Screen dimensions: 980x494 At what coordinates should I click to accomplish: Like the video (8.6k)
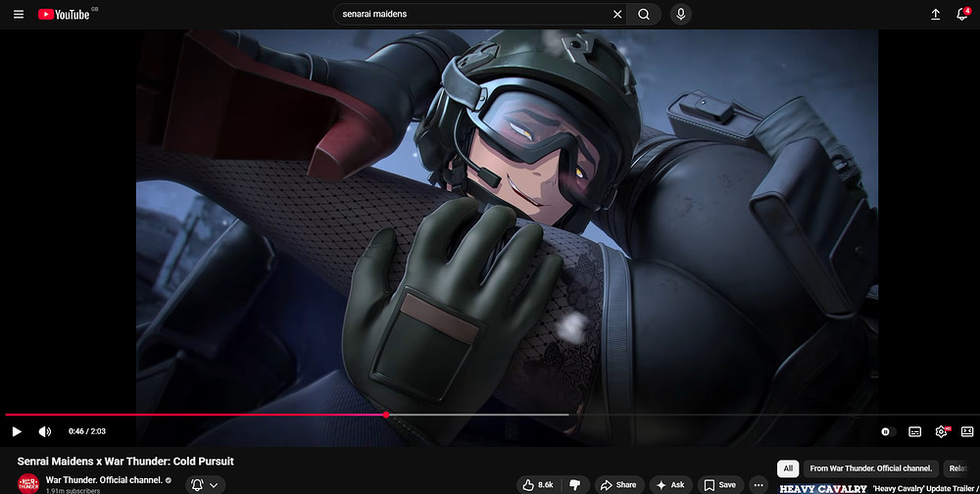(539, 484)
